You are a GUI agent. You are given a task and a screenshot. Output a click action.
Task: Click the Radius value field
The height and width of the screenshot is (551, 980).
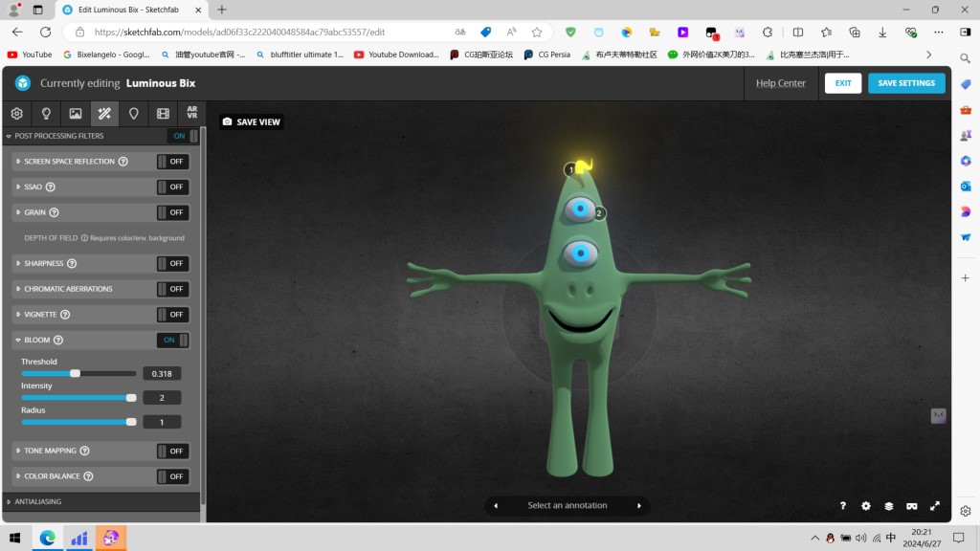pos(162,422)
